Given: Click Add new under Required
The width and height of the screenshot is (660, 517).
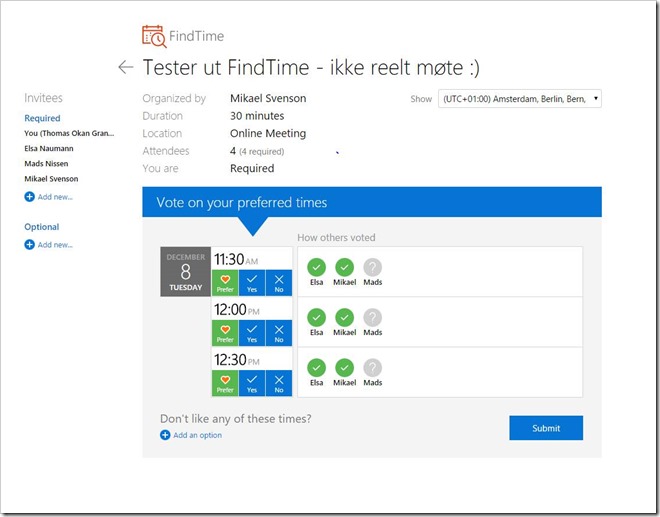Looking at the screenshot, I should tap(55, 197).
